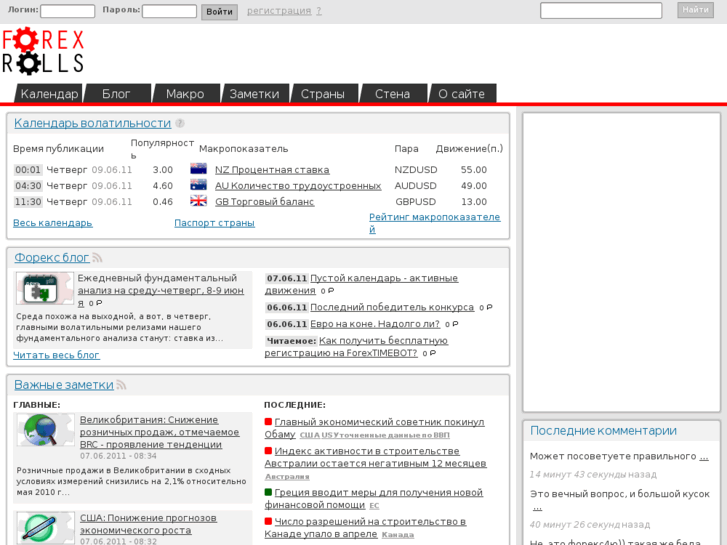This screenshot has width=727, height=545.
Task: Click the search text field at top right
Action: (x=601, y=11)
